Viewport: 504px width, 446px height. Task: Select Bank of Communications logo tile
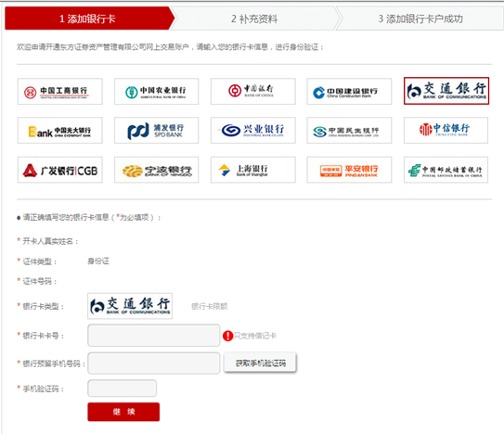[446, 91]
